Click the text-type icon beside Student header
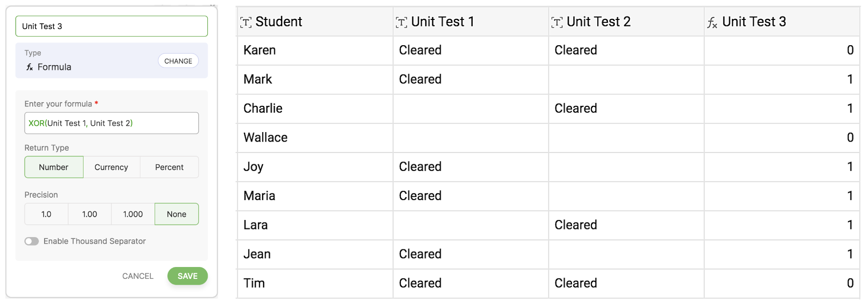This screenshot has height=305, width=868. pyautogui.click(x=246, y=22)
